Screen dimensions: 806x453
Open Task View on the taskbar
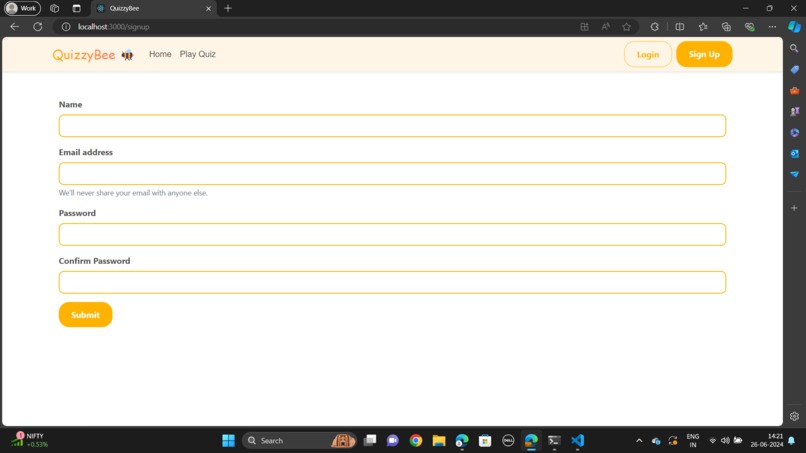[x=370, y=441]
